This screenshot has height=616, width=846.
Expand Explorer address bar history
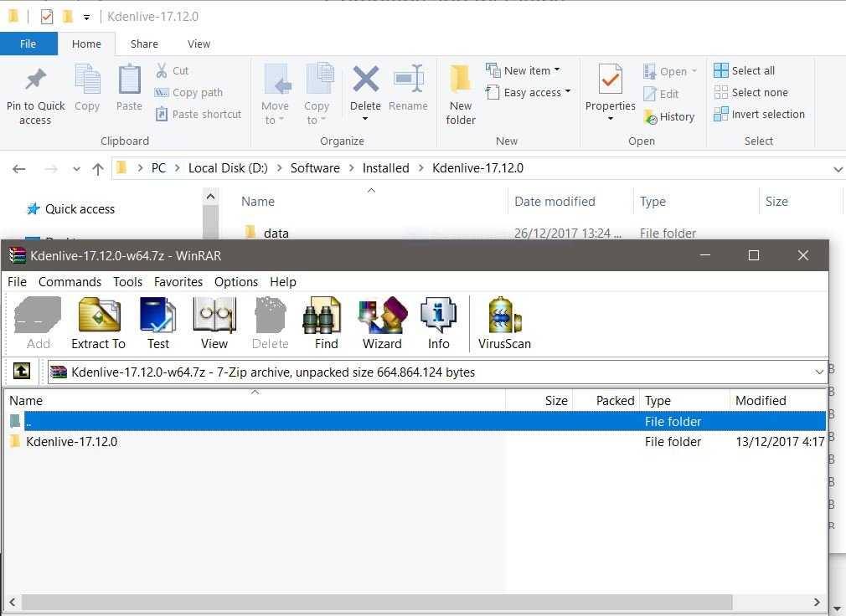pos(838,169)
